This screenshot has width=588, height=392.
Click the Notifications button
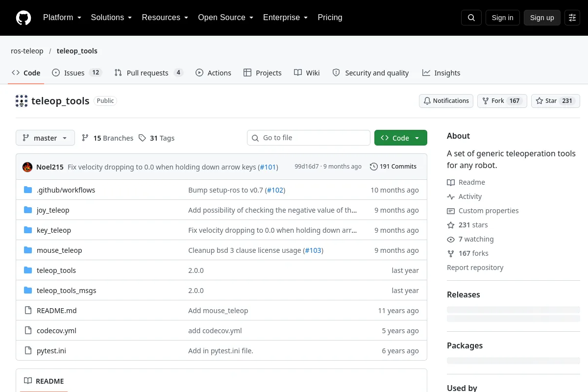446,100
